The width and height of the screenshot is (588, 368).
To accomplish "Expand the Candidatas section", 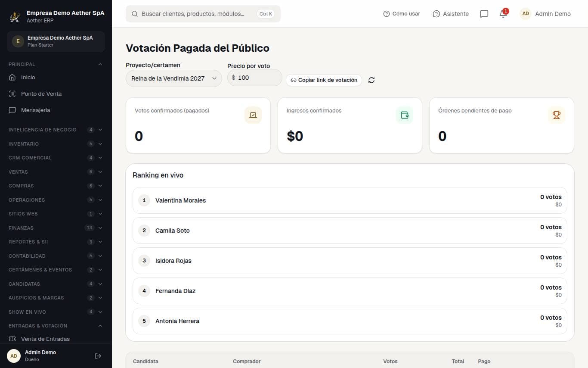I will [x=56, y=284].
